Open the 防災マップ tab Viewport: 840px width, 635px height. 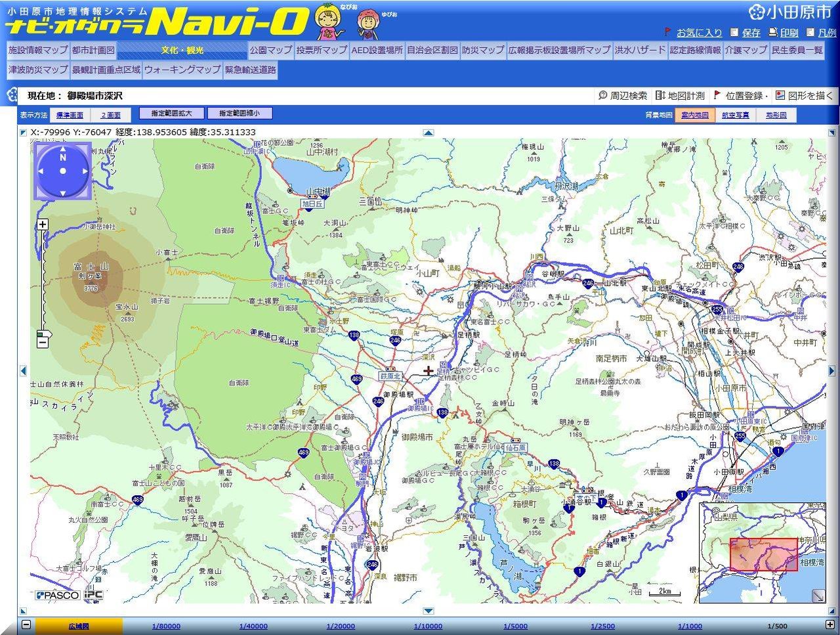tap(483, 50)
